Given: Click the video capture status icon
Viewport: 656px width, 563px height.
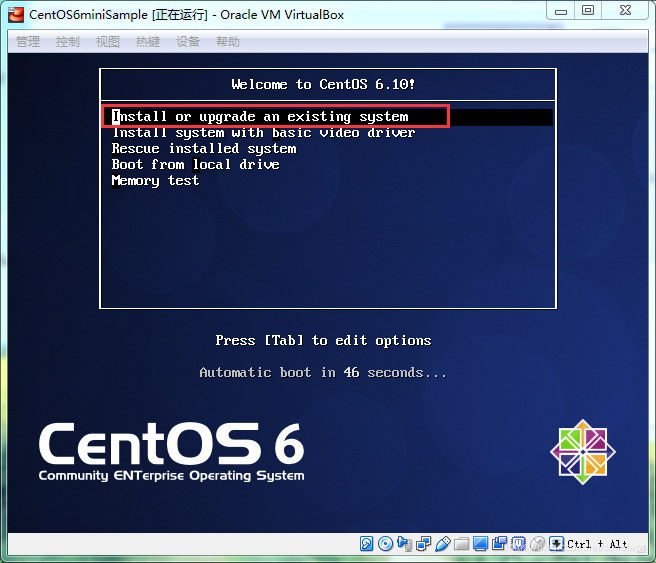Looking at the screenshot, I should tap(499, 543).
